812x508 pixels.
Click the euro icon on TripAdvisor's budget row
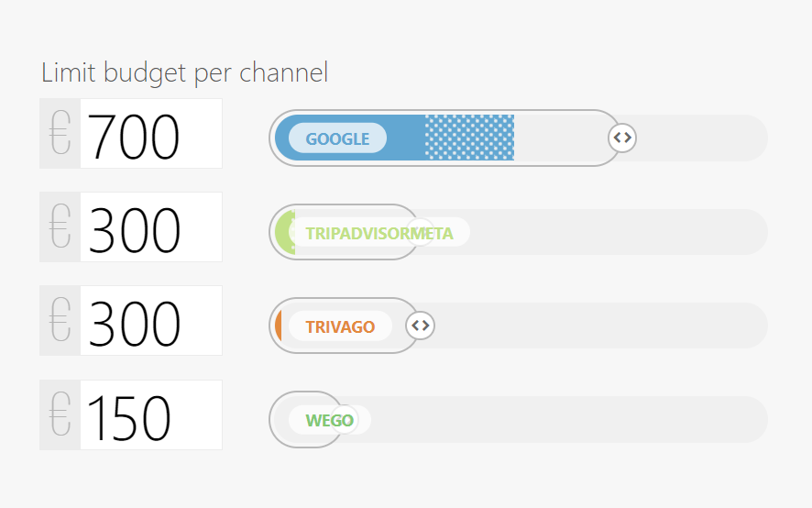tap(60, 227)
